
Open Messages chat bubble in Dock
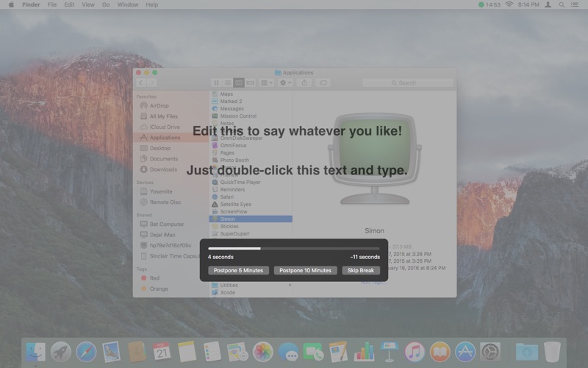point(288,352)
